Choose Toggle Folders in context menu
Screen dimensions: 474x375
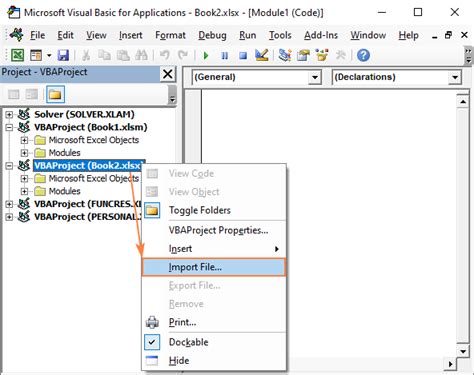214,210
